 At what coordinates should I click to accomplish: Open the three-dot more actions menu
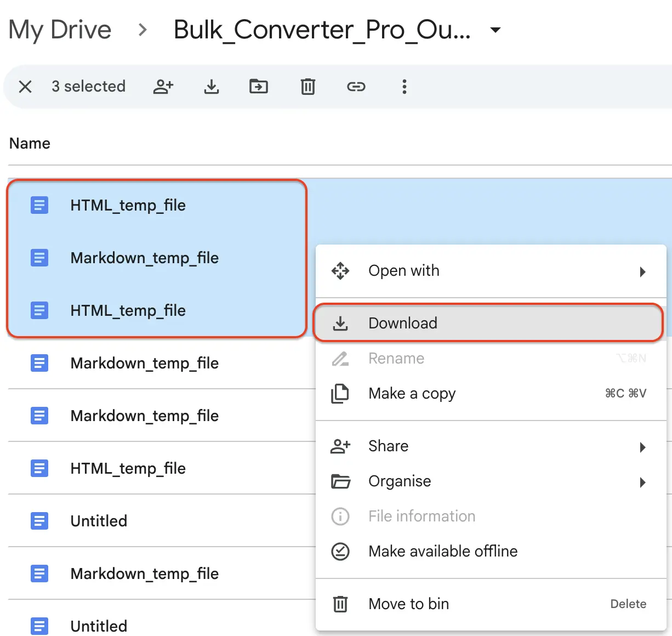tap(405, 87)
